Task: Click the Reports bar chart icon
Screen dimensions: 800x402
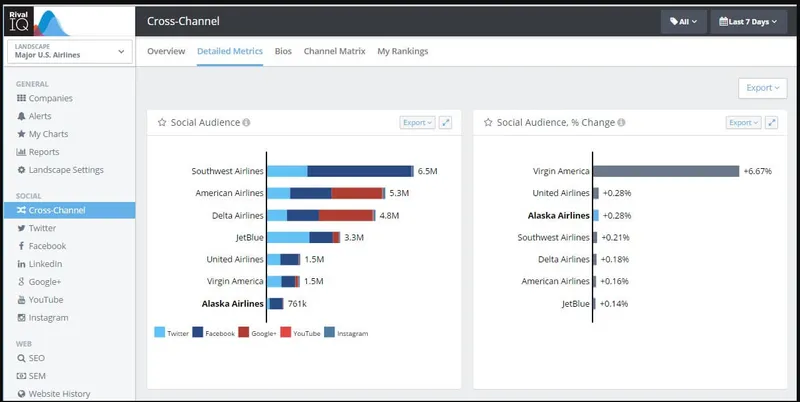Action: [x=21, y=152]
